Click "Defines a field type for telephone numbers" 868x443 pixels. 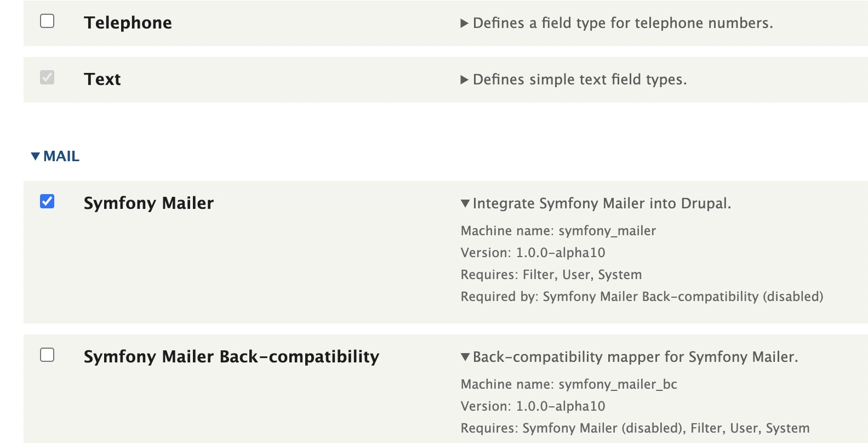pos(623,23)
